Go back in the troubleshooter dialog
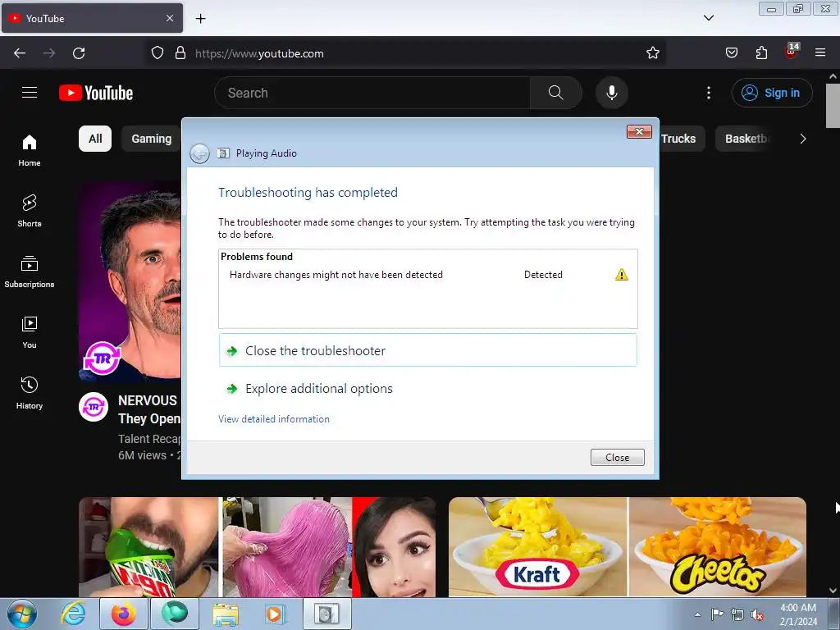Screen dimensions: 840x630 tap(200, 153)
